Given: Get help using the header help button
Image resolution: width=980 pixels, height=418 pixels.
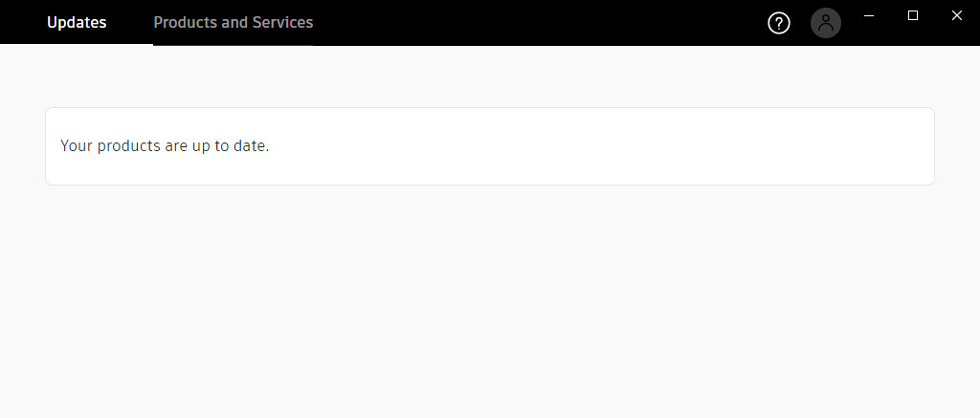Looking at the screenshot, I should click(x=779, y=23).
